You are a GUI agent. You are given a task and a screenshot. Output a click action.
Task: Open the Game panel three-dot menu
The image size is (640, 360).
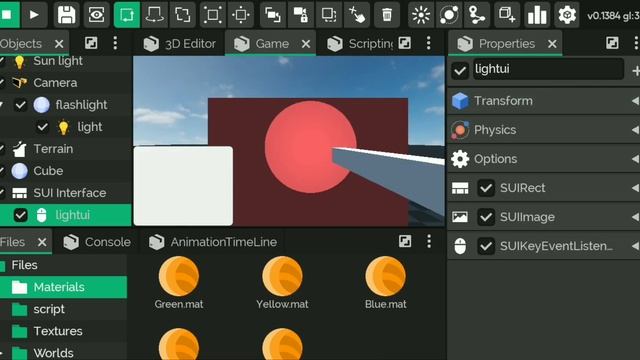tap(429, 43)
